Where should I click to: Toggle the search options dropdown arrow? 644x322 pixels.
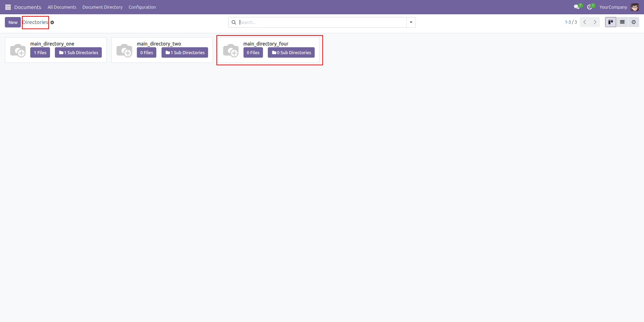pos(411,22)
